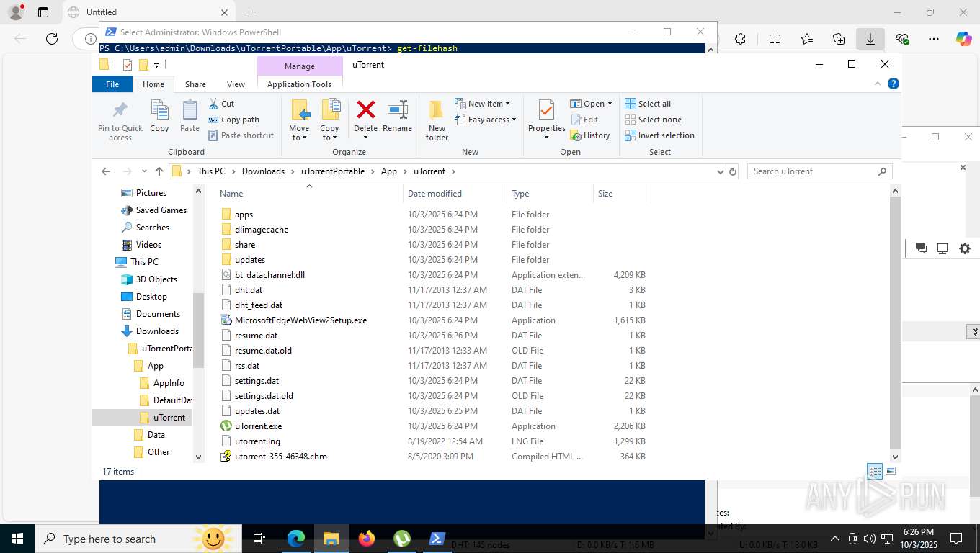
Task: Select Desktop in navigation pane
Action: pyautogui.click(x=151, y=297)
